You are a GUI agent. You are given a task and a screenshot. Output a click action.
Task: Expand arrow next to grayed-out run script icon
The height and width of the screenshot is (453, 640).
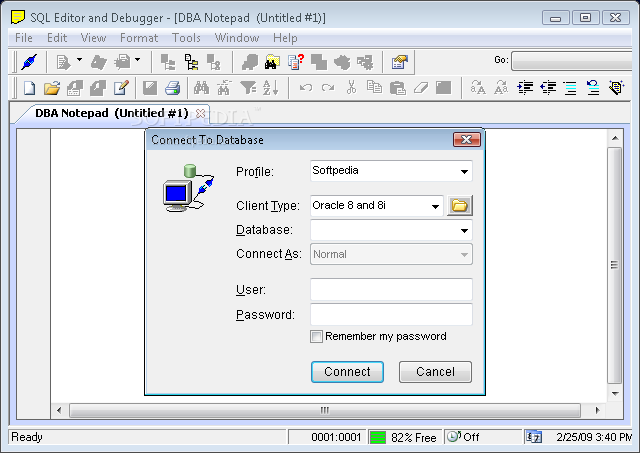pos(79,60)
